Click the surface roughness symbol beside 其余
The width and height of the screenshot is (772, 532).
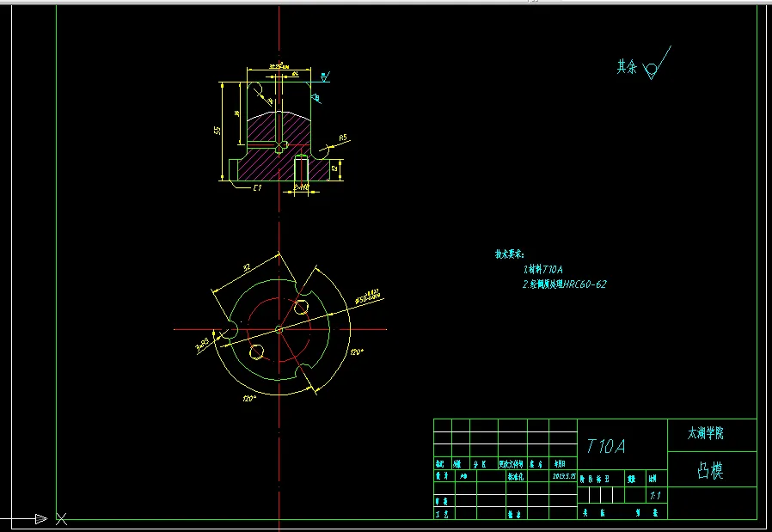pyautogui.click(x=656, y=63)
